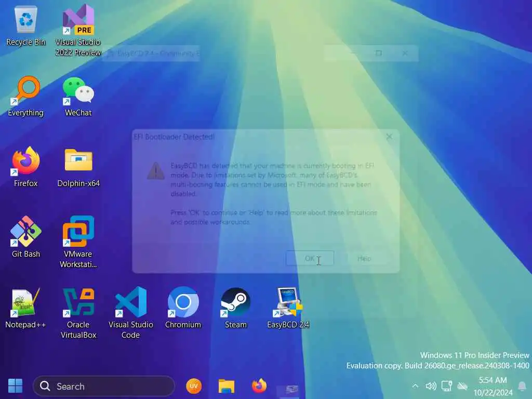
Task: Click the cloud sync tray icon
Action: [x=462, y=386]
